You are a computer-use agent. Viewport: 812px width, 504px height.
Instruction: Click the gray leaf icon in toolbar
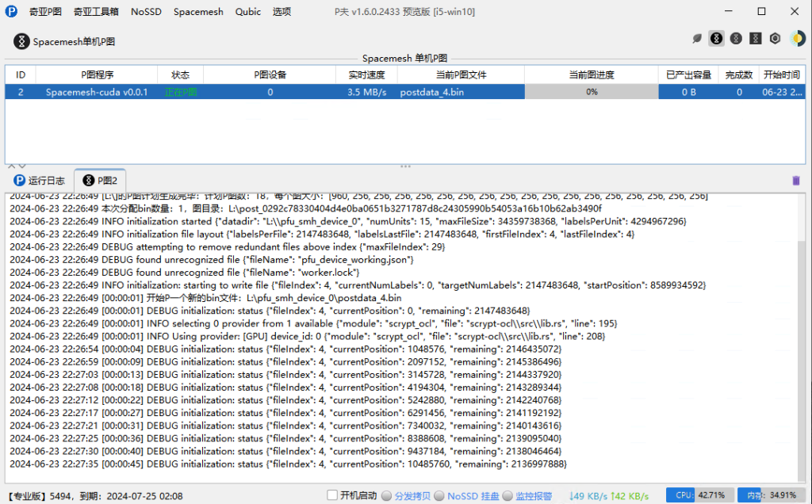point(697,38)
